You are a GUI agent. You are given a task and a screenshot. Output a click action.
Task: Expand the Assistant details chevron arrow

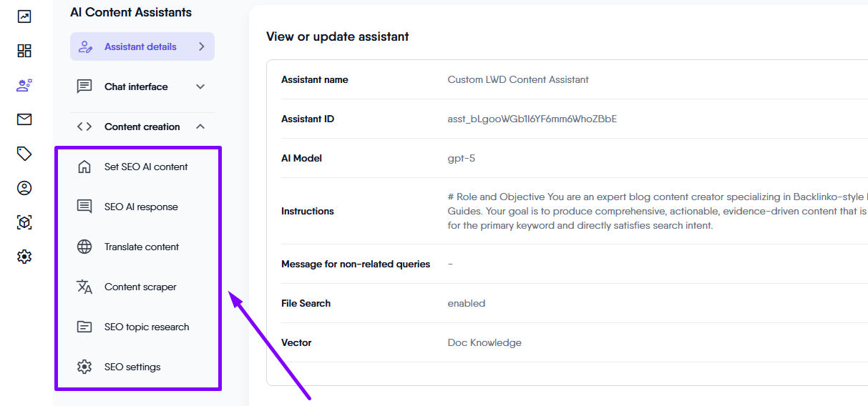coord(201,46)
